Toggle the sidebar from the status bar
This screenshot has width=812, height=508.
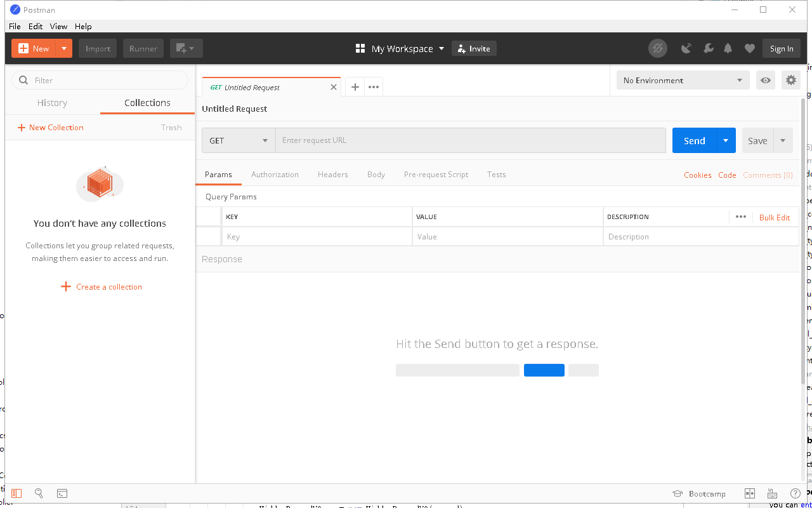(x=16, y=493)
